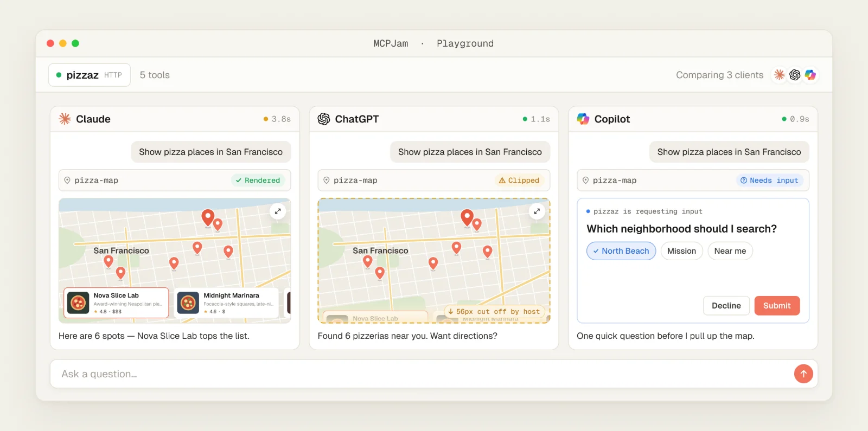The height and width of the screenshot is (431, 868).
Task: Click the 0.9s latency indicator in Copilot panel
Action: click(795, 119)
